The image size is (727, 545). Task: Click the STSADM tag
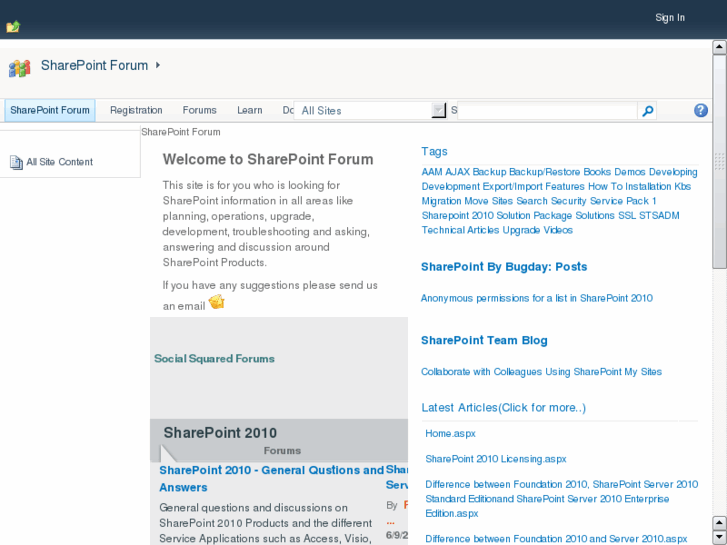tap(659, 216)
